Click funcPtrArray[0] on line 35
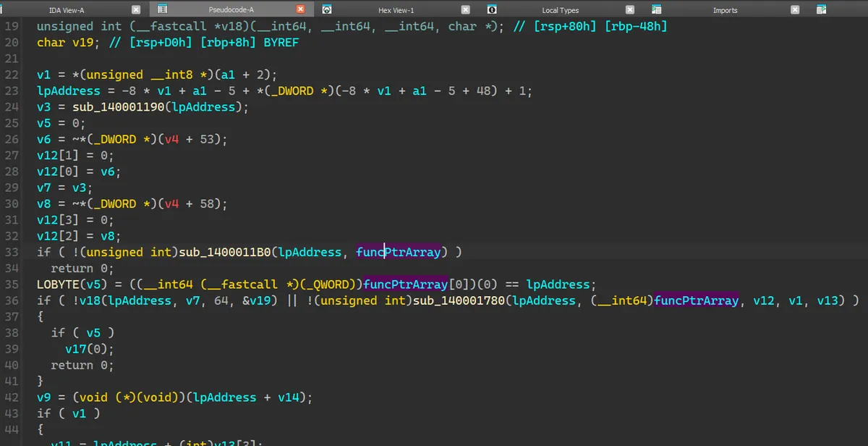 (415, 285)
